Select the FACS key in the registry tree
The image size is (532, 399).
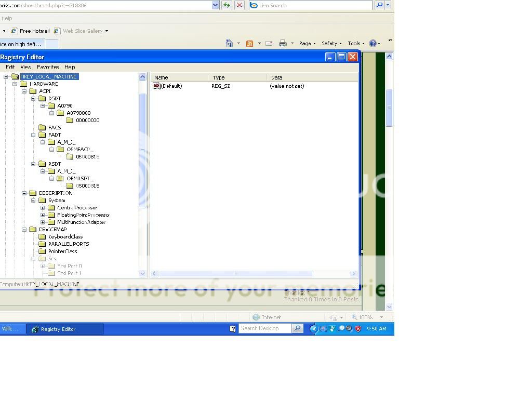click(53, 127)
